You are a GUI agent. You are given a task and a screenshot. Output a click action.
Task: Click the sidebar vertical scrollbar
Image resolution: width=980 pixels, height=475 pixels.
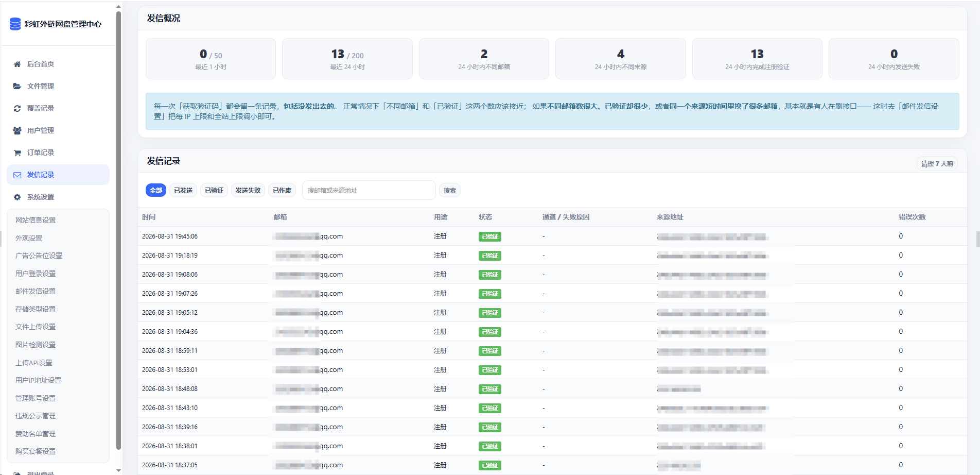coord(119,231)
